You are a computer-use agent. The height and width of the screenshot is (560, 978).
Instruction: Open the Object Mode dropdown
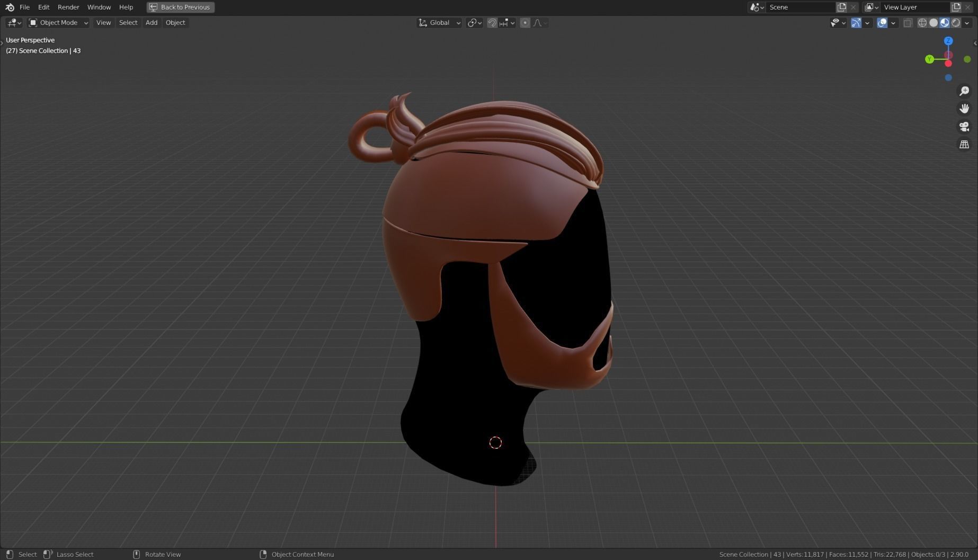click(58, 23)
